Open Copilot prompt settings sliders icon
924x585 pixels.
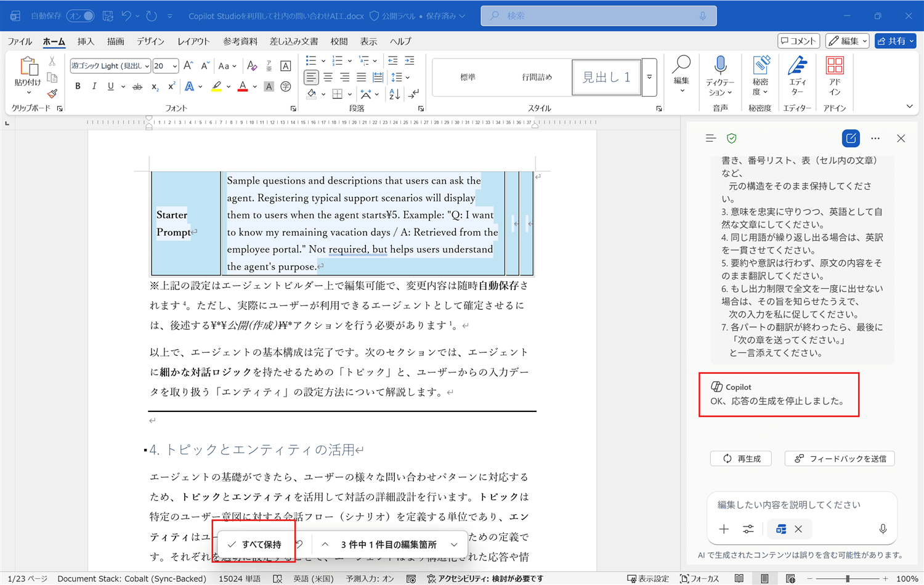coord(748,529)
